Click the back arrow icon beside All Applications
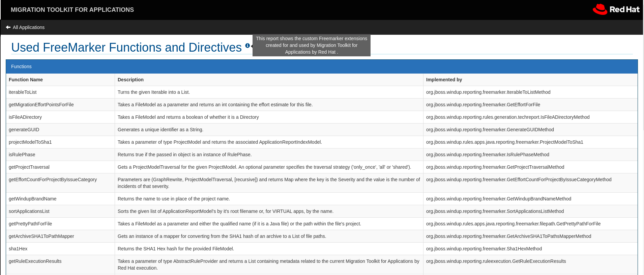Image resolution: width=644 pixels, height=275 pixels. (8, 27)
